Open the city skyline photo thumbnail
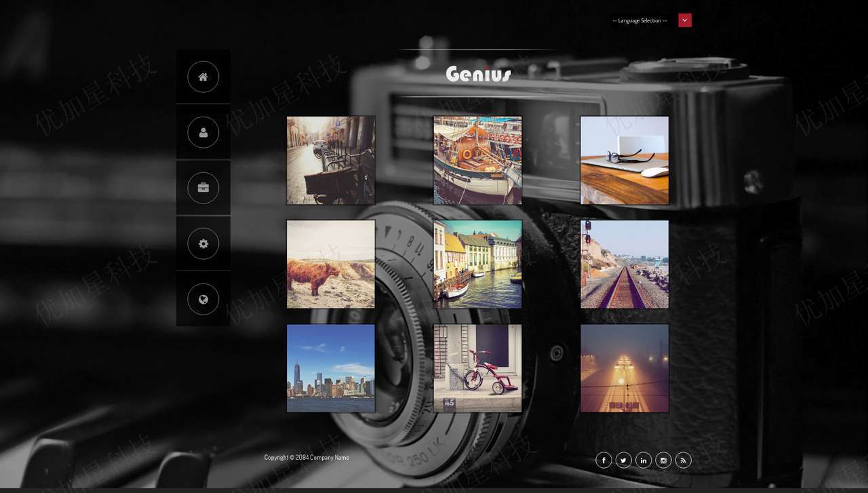 (331, 368)
